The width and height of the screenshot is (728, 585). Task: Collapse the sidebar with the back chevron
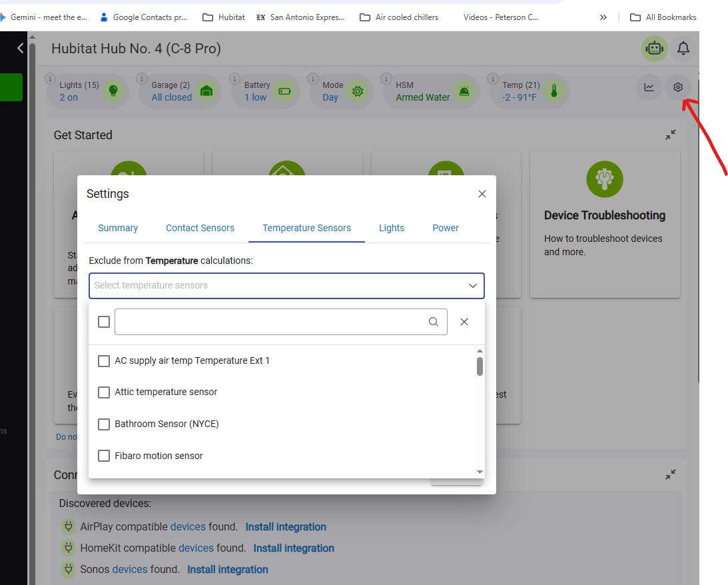20,48
